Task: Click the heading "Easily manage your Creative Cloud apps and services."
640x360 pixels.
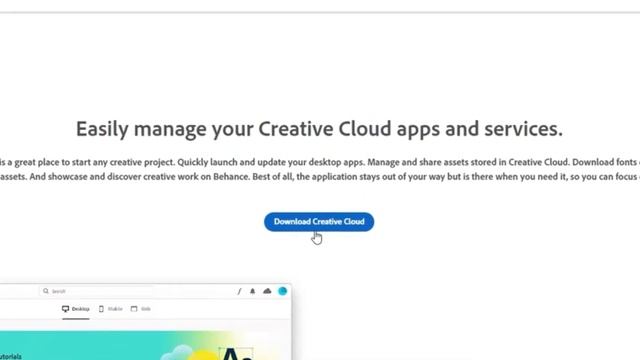Action: pos(319,129)
